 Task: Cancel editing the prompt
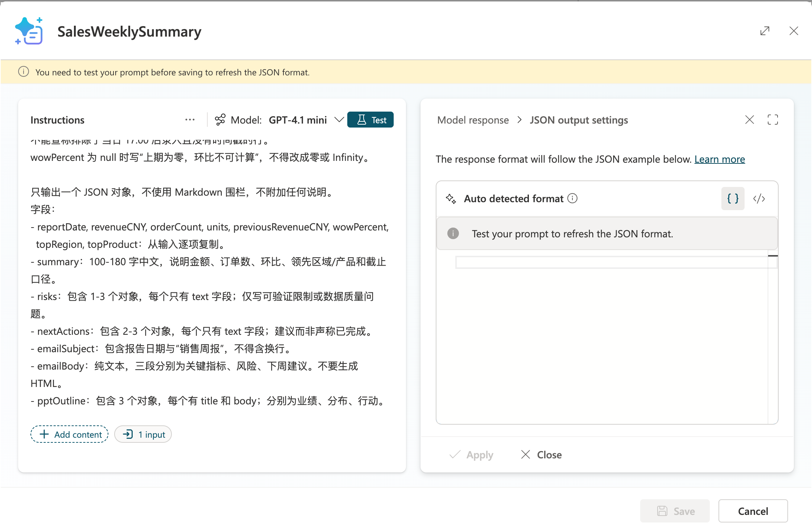point(753,511)
